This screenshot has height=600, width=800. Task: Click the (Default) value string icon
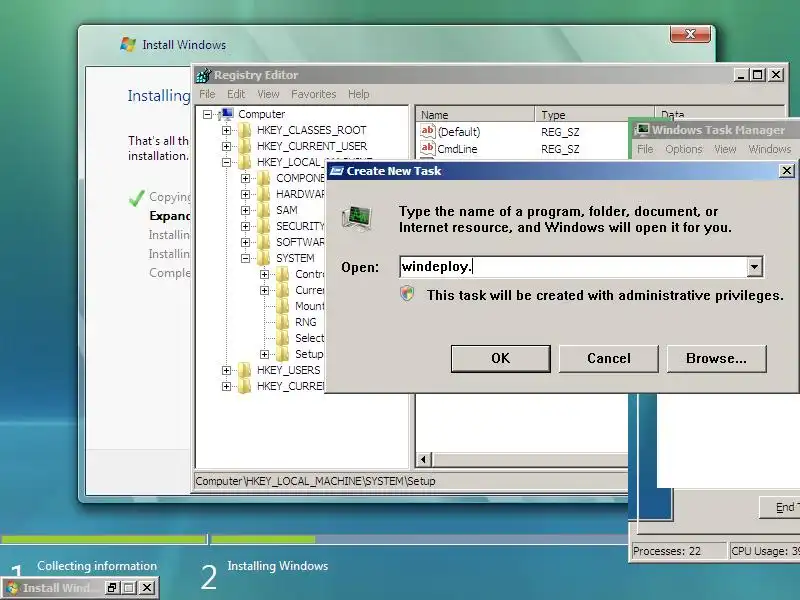(428, 131)
